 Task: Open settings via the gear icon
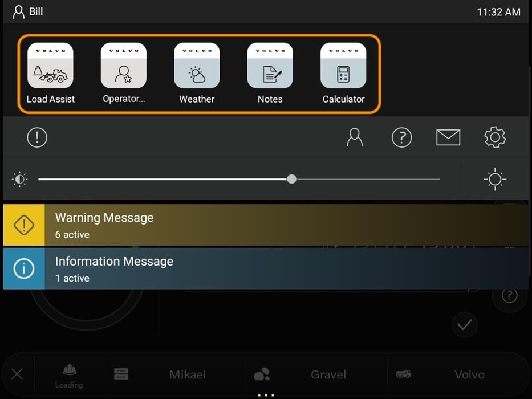coord(494,137)
